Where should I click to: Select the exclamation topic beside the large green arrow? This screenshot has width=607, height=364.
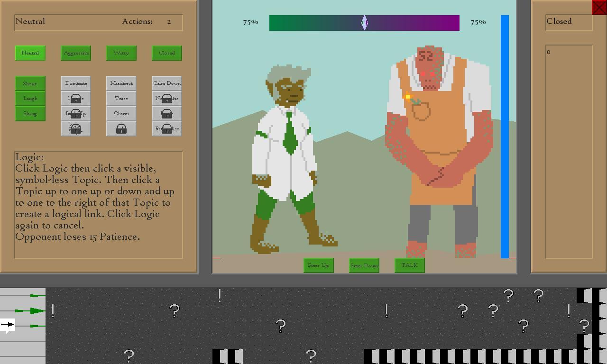53,311
